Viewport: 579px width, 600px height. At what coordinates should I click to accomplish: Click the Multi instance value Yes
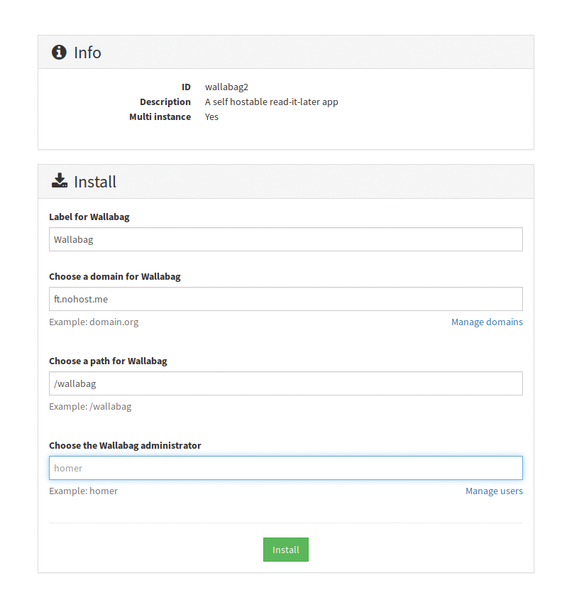point(212,117)
